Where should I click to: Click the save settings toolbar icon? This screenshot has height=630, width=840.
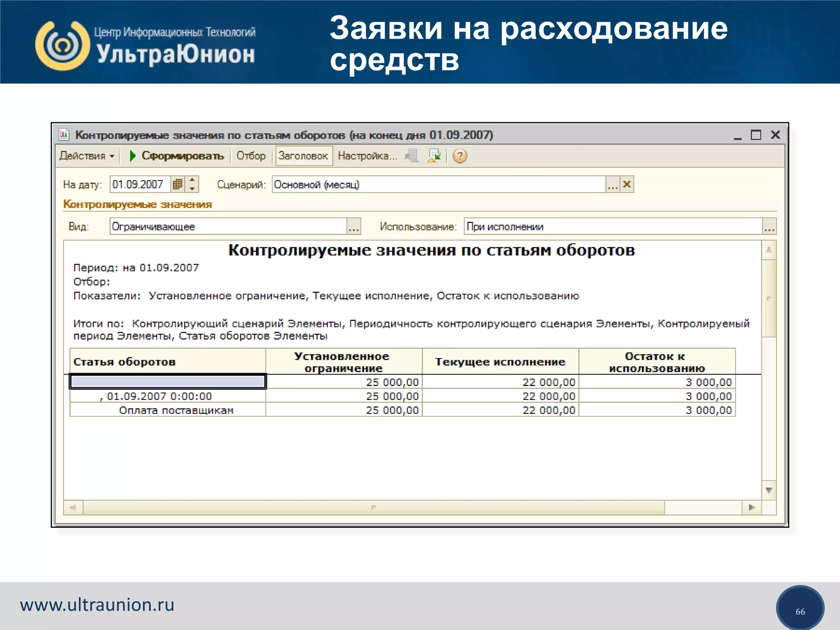[x=434, y=156]
